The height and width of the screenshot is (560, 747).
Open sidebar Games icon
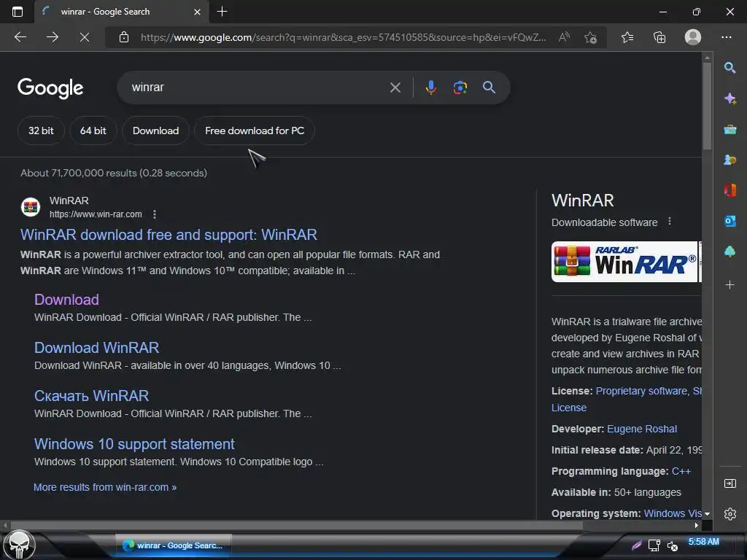729,160
